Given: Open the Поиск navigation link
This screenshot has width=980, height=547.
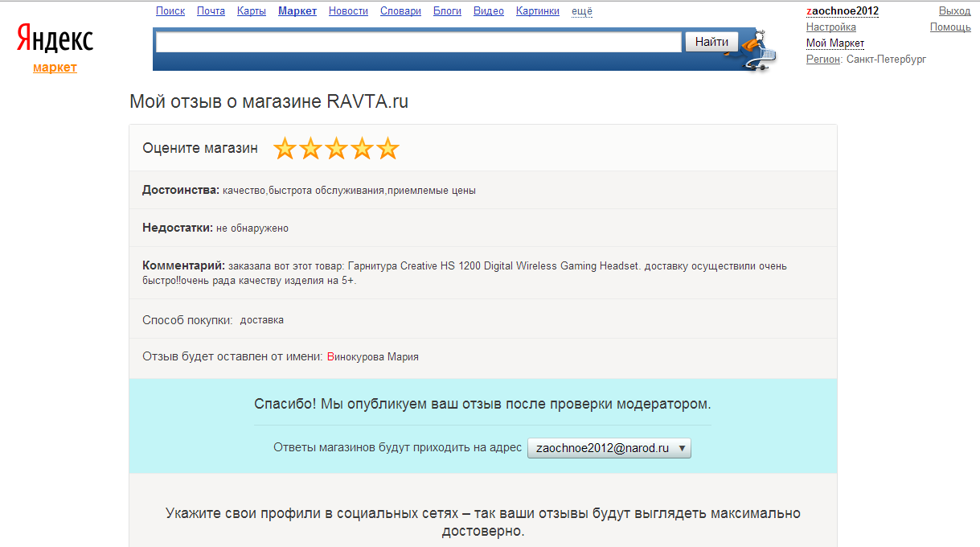Looking at the screenshot, I should tap(170, 11).
